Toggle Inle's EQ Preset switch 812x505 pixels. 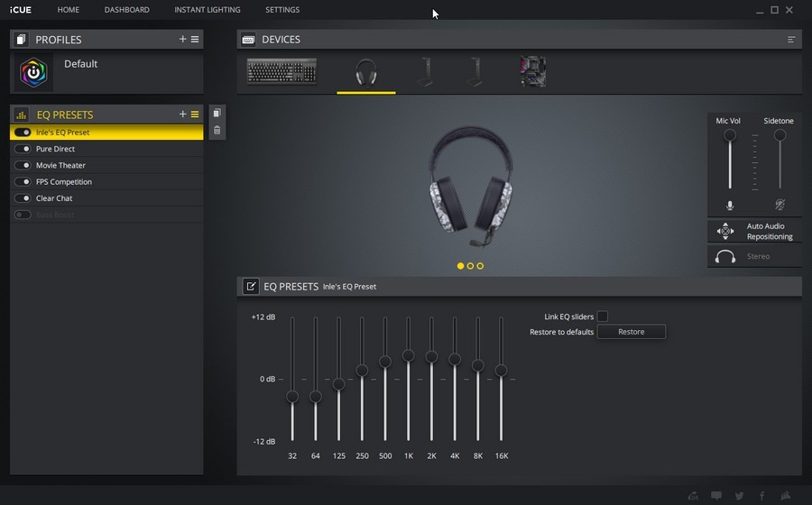[23, 132]
